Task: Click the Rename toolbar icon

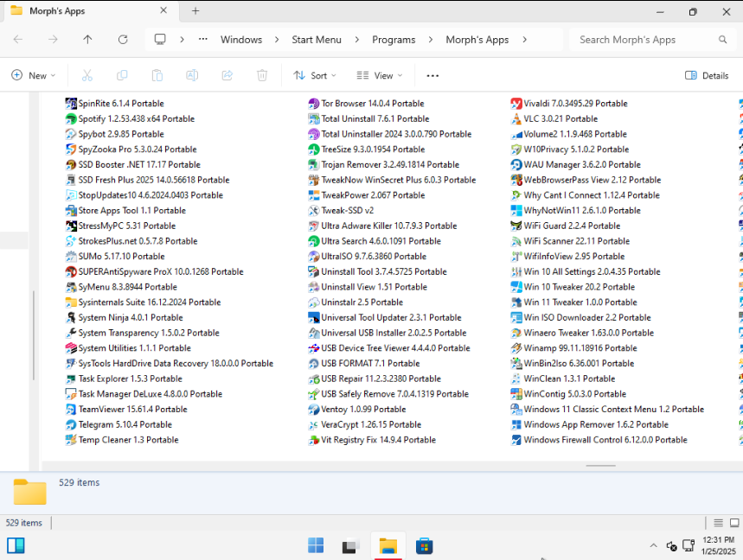Action: (x=192, y=75)
